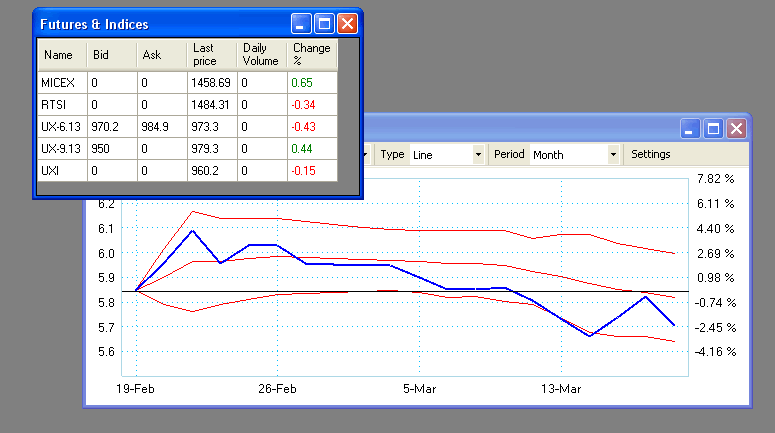Maximize the Futures & Indices window

pos(324,24)
